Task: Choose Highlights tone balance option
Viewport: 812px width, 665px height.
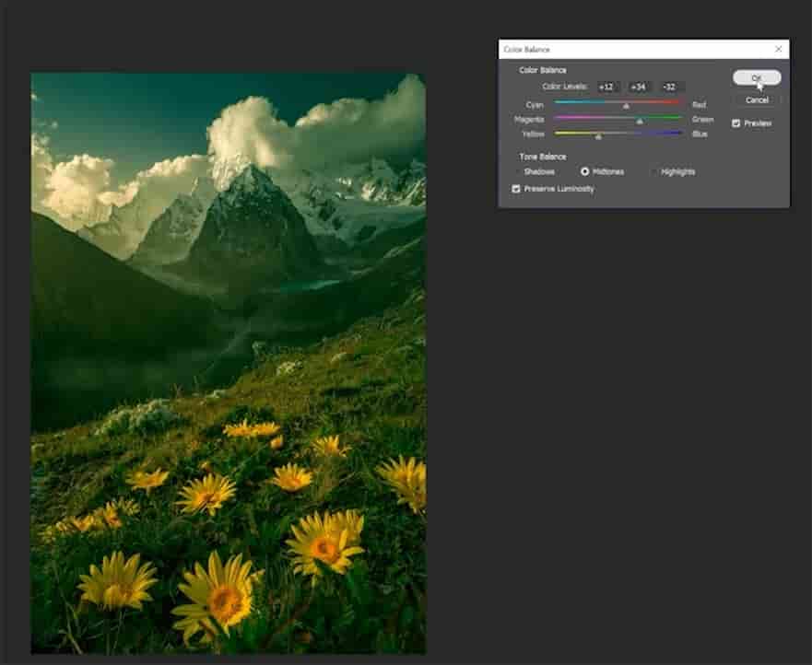Action: [x=653, y=171]
